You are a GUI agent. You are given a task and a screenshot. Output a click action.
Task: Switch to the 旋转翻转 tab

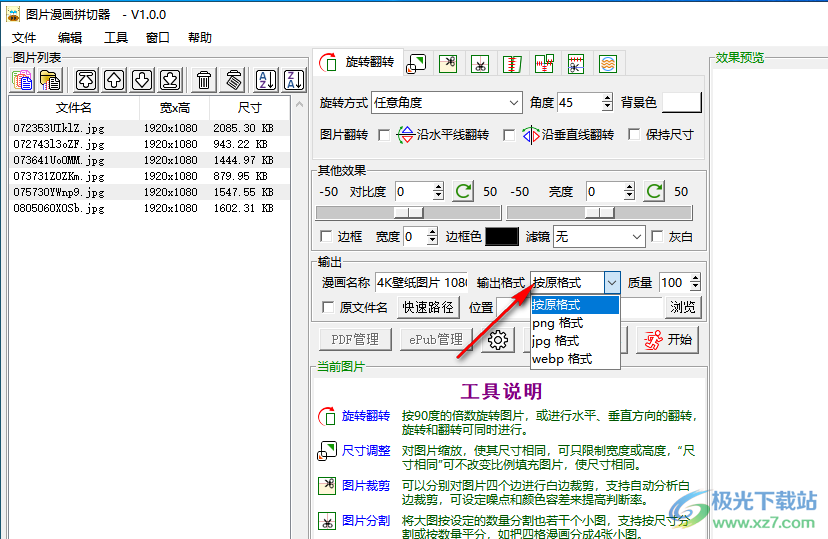357,62
